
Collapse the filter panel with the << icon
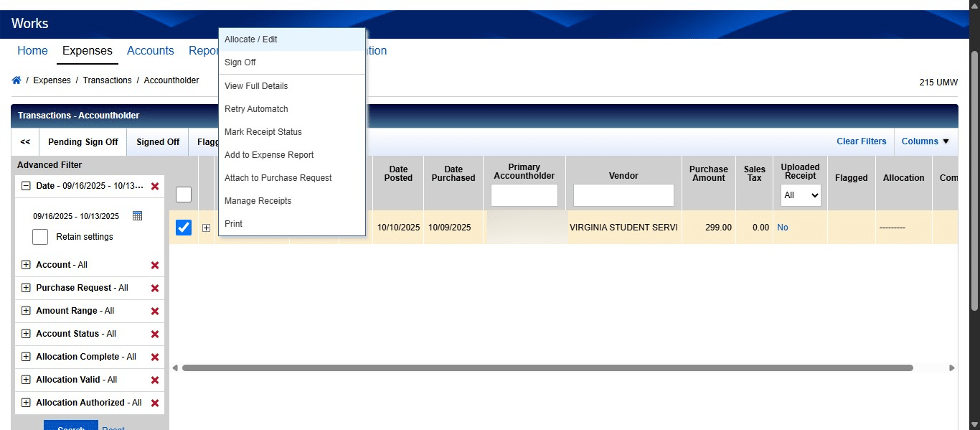pyautogui.click(x=24, y=141)
